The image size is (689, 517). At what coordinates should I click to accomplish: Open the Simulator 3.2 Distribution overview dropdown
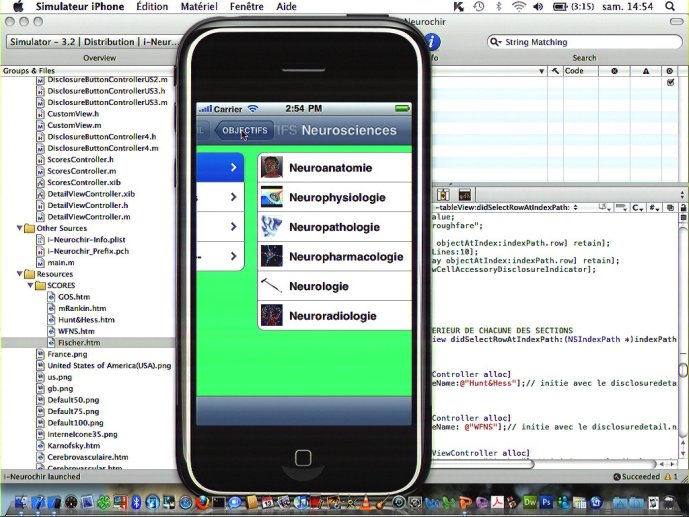pos(94,42)
